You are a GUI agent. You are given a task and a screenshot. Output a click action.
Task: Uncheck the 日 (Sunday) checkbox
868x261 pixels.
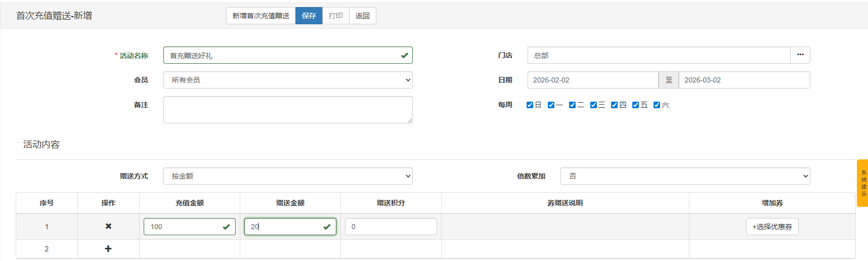(530, 105)
